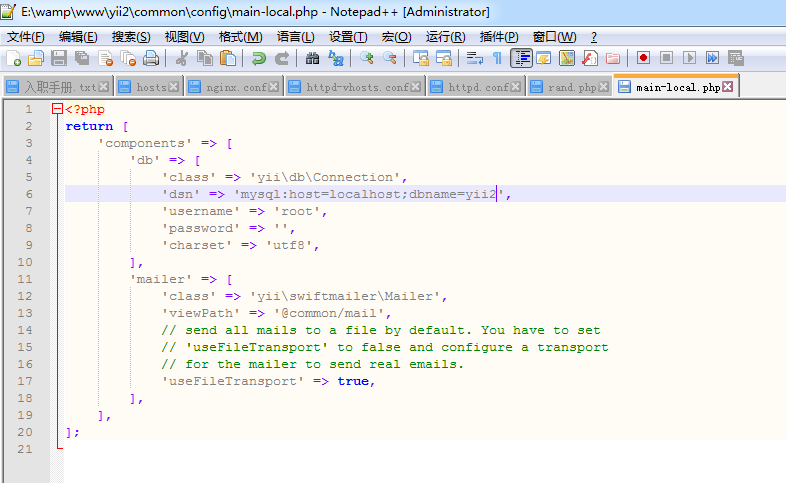Image resolution: width=786 pixels, height=483 pixels.
Task: Toggle synchronized vertical scrolling icon
Action: pos(421,58)
